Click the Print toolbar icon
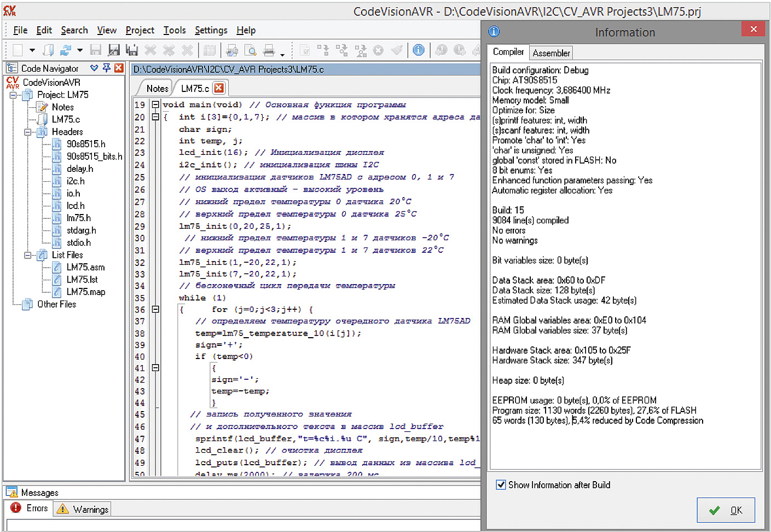The width and height of the screenshot is (771, 532). (x=269, y=50)
